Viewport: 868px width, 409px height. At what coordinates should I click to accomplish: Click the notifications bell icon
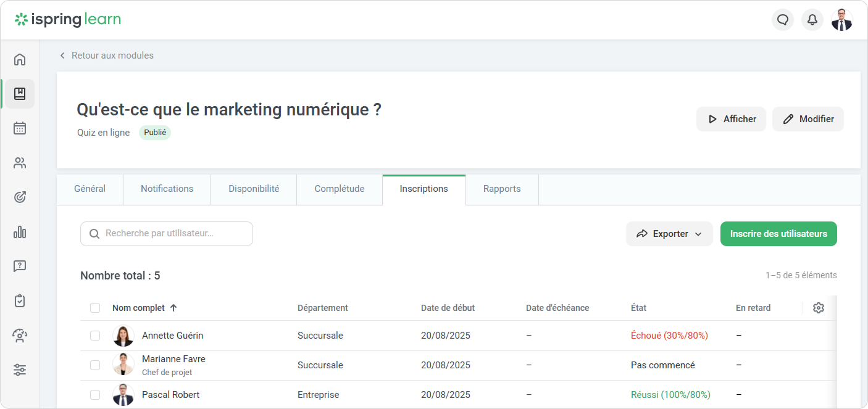click(x=812, y=20)
